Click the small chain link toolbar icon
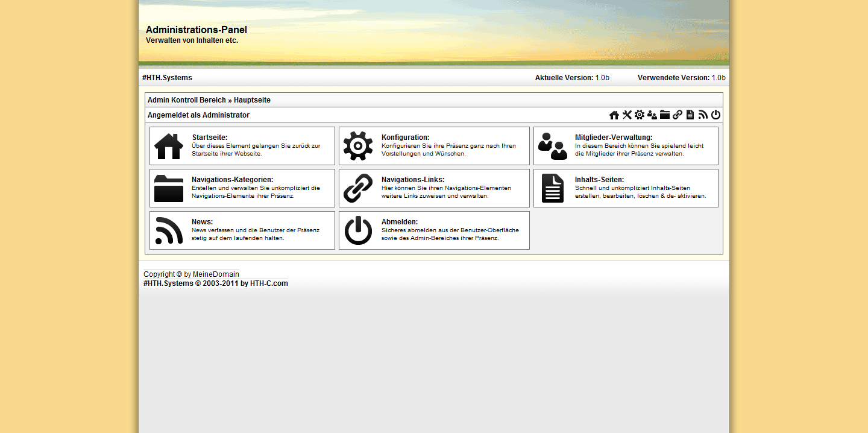868x433 pixels. point(678,115)
